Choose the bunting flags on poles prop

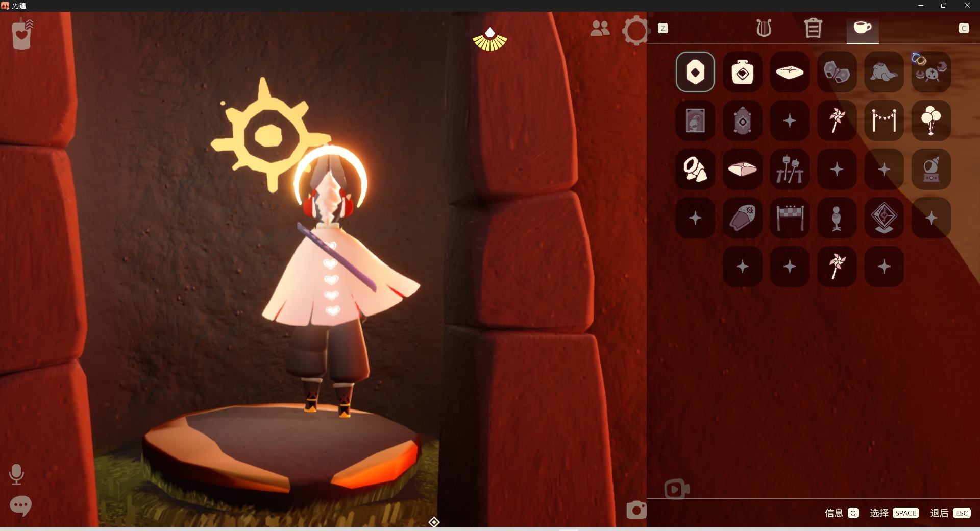click(884, 120)
